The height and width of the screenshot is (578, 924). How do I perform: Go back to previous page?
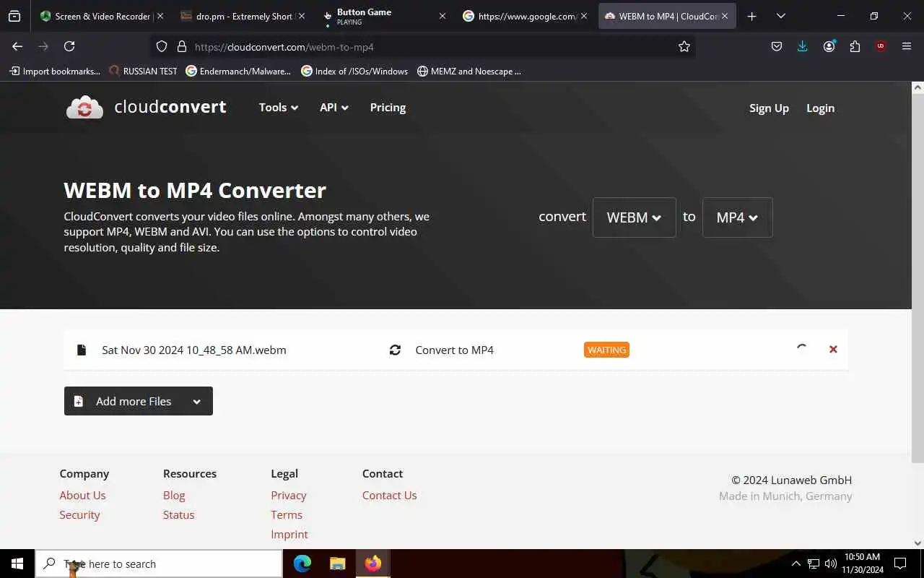point(17,46)
